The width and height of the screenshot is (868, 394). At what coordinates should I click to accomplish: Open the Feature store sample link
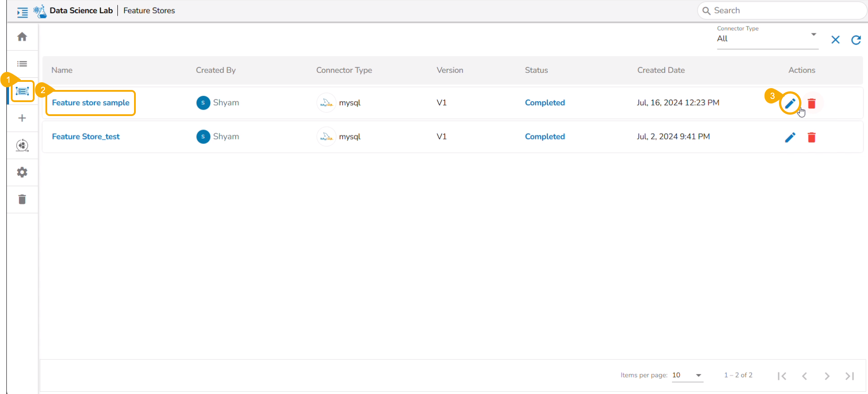91,103
